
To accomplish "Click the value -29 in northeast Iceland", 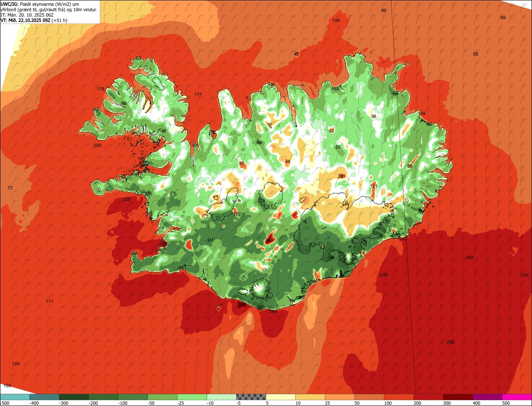I will tap(337, 147).
